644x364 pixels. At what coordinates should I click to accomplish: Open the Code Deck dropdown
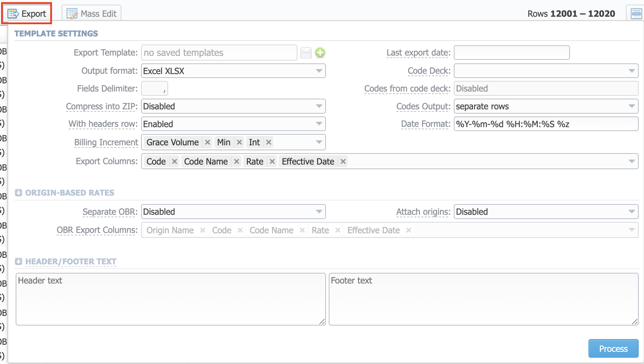pos(632,71)
